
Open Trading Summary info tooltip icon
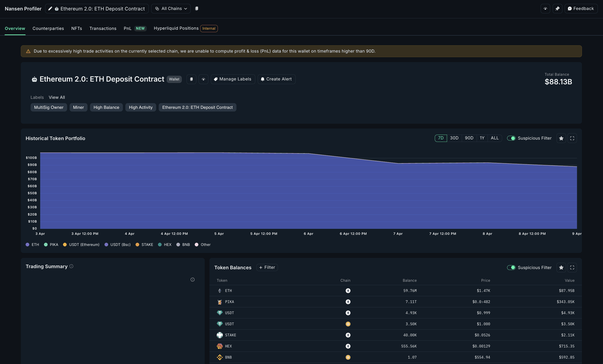pyautogui.click(x=71, y=266)
